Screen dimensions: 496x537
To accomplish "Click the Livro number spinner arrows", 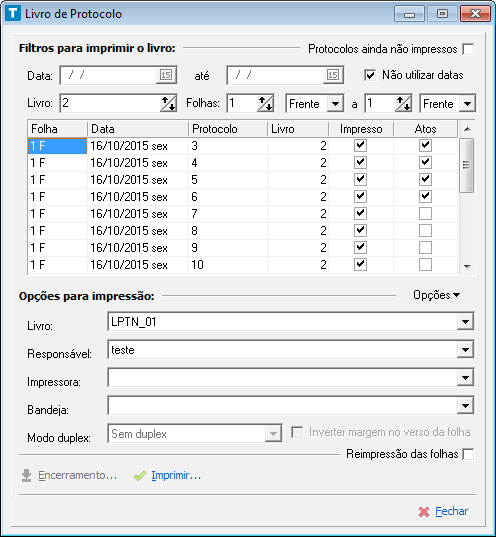I will point(168,103).
